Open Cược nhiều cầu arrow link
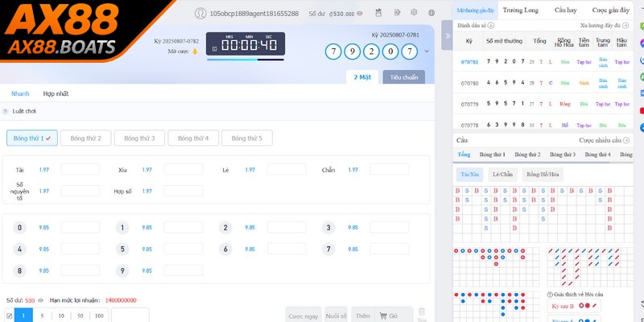 (x=626, y=140)
